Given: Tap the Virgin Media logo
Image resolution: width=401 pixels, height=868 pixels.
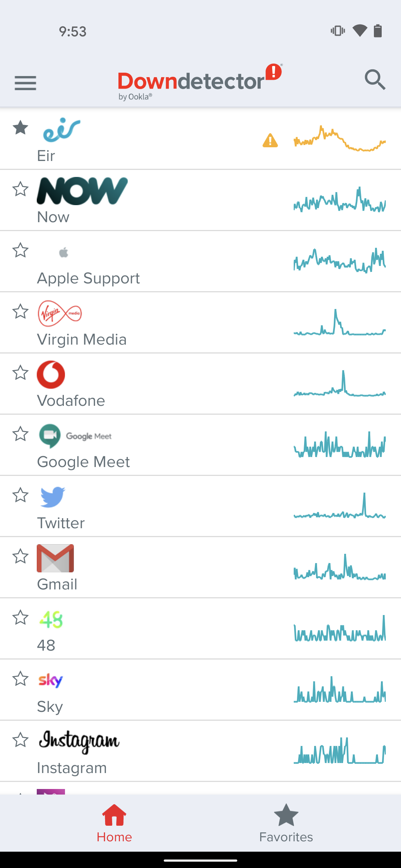Looking at the screenshot, I should pos(60,313).
